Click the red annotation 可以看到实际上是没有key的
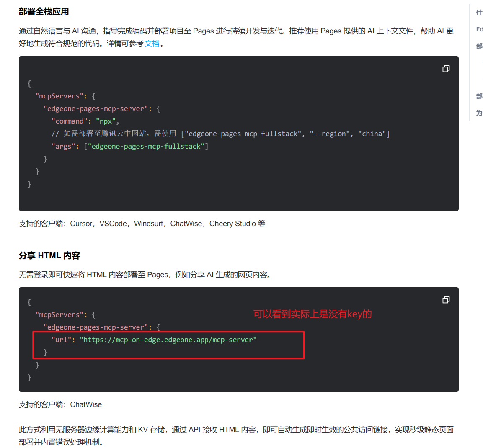This screenshot has height=448, width=483. [313, 314]
